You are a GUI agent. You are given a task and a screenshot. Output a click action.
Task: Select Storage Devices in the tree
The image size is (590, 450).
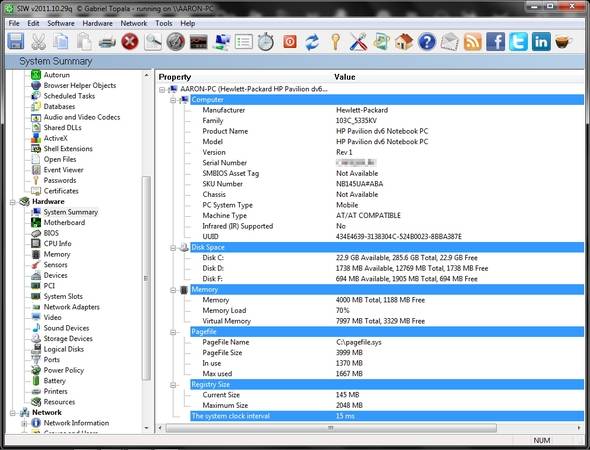(68, 338)
